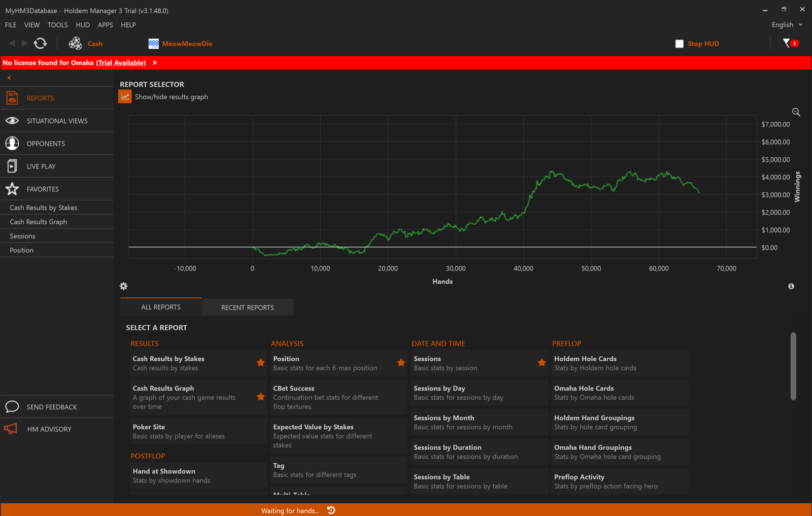Open Live Play icon
This screenshot has width=812, height=516.
click(12, 166)
